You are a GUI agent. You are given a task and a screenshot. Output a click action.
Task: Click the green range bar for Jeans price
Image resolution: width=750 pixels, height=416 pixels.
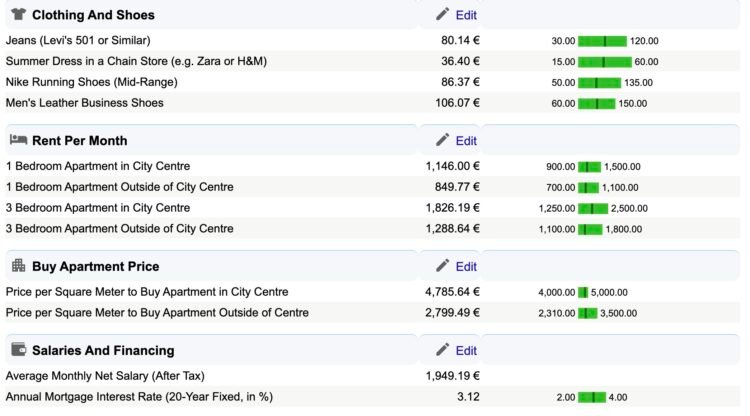coord(602,41)
